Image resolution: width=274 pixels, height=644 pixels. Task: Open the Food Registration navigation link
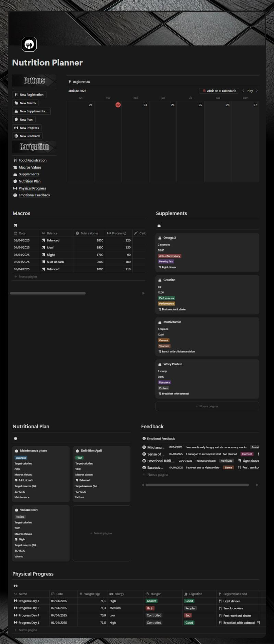point(32,160)
